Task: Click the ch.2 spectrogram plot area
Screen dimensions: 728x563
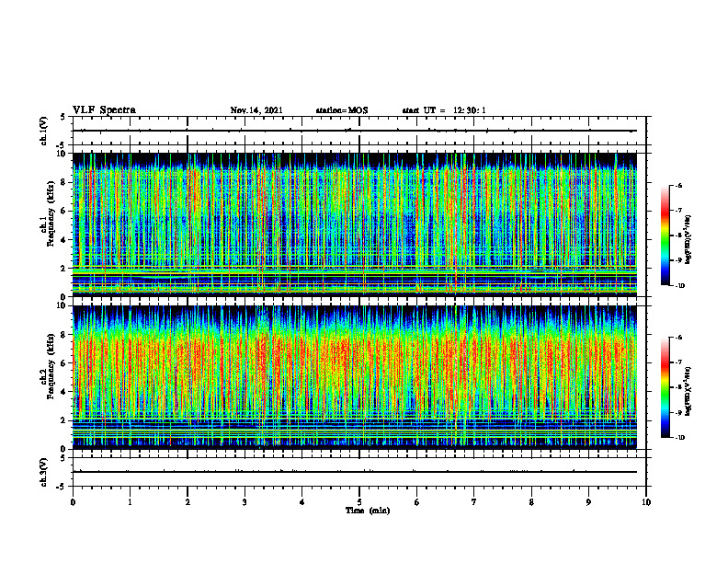Action: point(355,377)
